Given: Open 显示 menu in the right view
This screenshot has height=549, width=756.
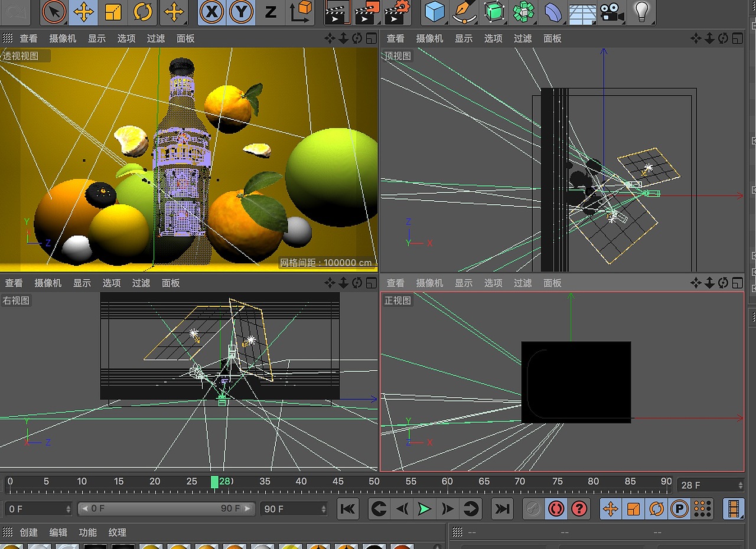Looking at the screenshot, I should click(82, 283).
